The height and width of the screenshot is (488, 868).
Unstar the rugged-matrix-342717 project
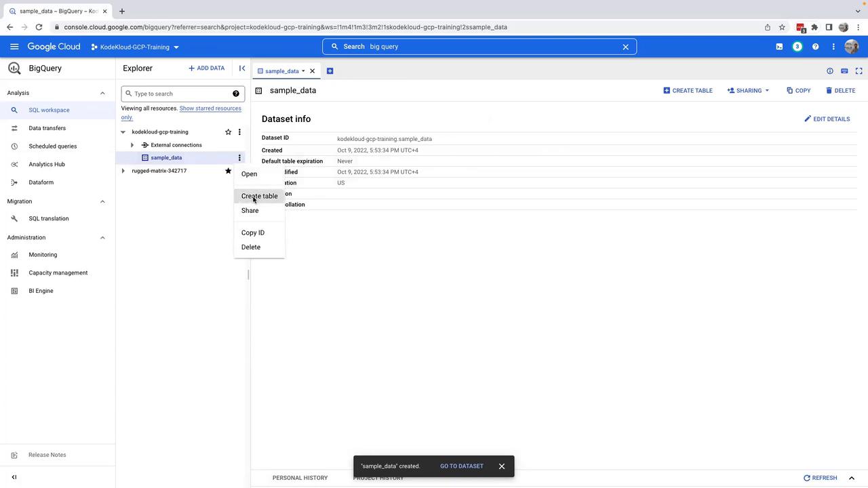point(229,171)
